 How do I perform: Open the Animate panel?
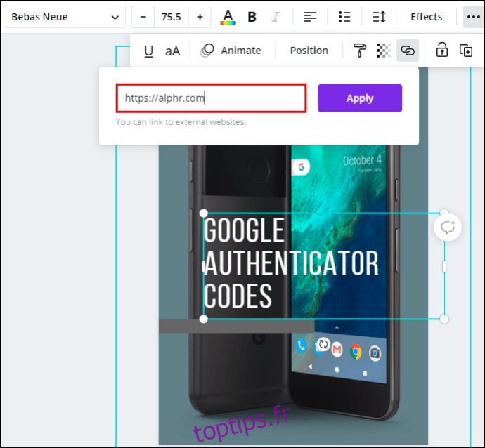tap(231, 51)
